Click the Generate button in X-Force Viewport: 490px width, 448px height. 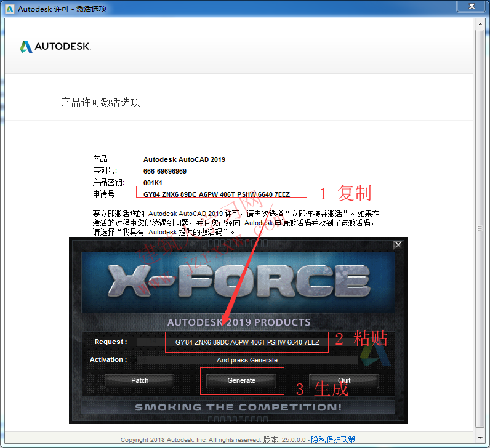pos(241,380)
